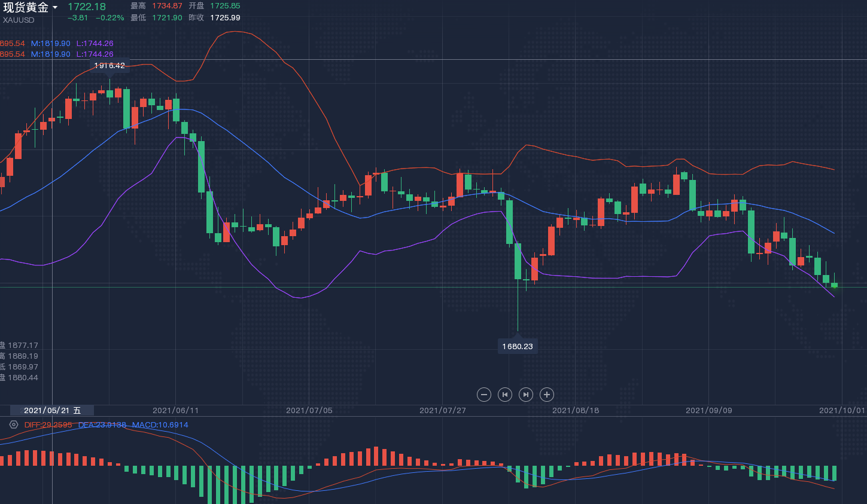The width and height of the screenshot is (867, 504).
Task: Click the 最高 1734.87 high value
Action: click(167, 6)
